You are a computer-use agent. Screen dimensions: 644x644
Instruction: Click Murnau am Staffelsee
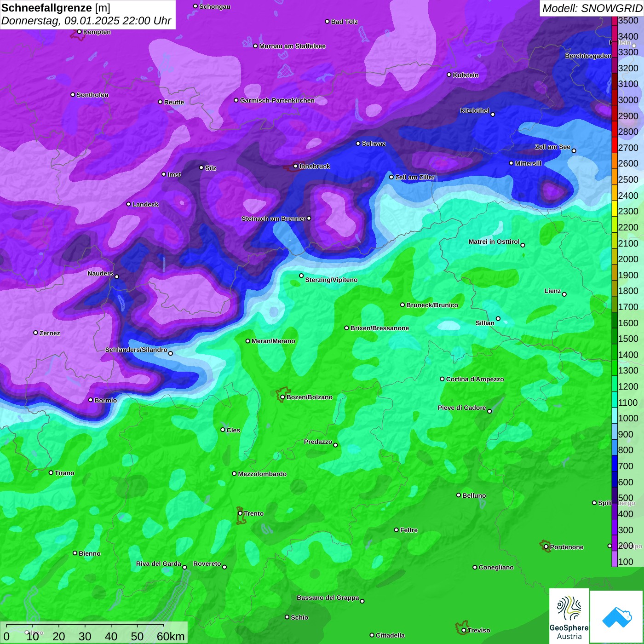coord(292,46)
